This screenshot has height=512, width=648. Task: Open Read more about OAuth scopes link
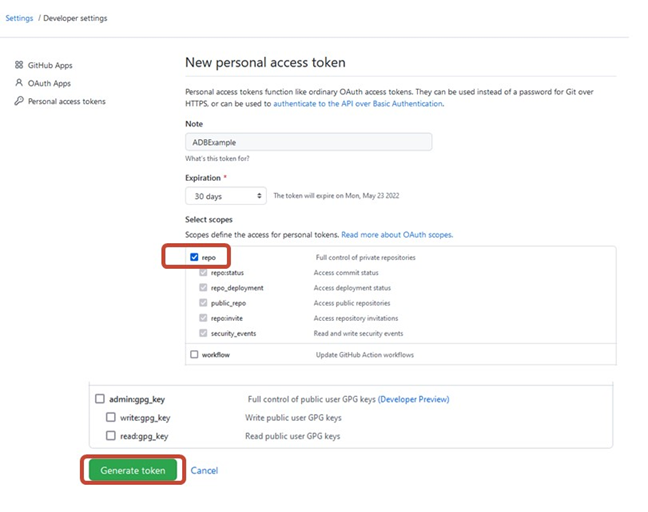397,234
